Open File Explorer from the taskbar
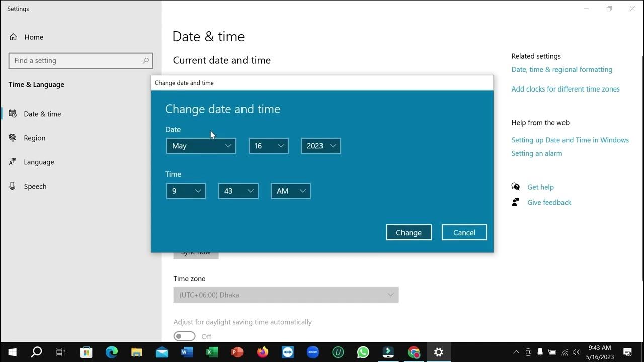The height and width of the screenshot is (362, 644). click(x=137, y=352)
